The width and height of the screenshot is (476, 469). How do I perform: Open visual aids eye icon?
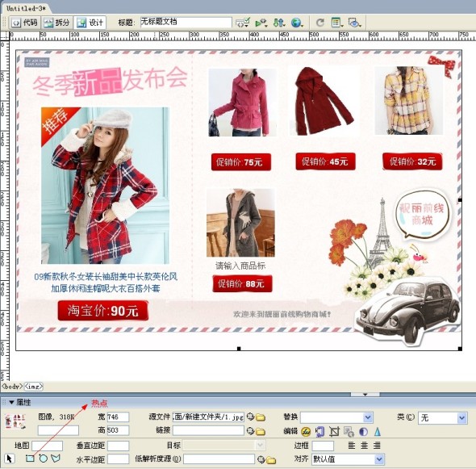[x=354, y=23]
